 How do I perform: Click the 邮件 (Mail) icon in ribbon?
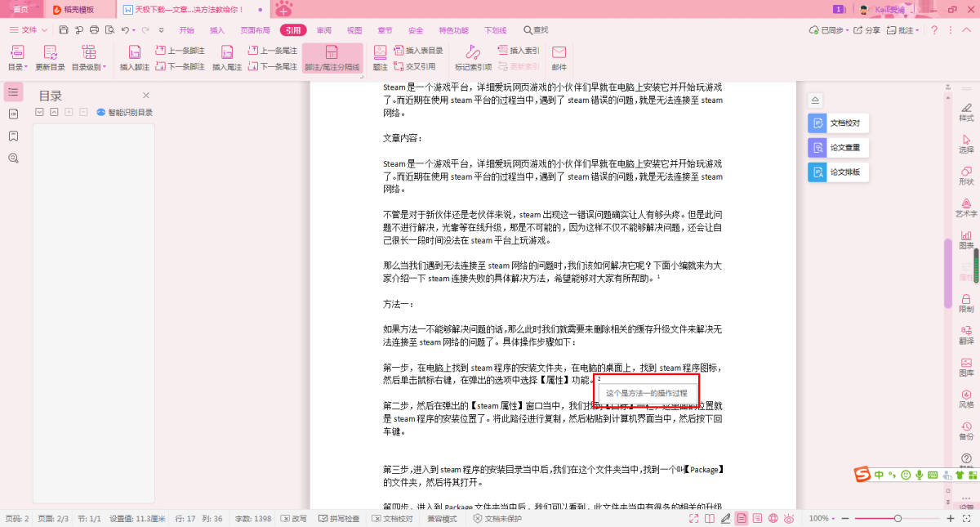pos(559,57)
